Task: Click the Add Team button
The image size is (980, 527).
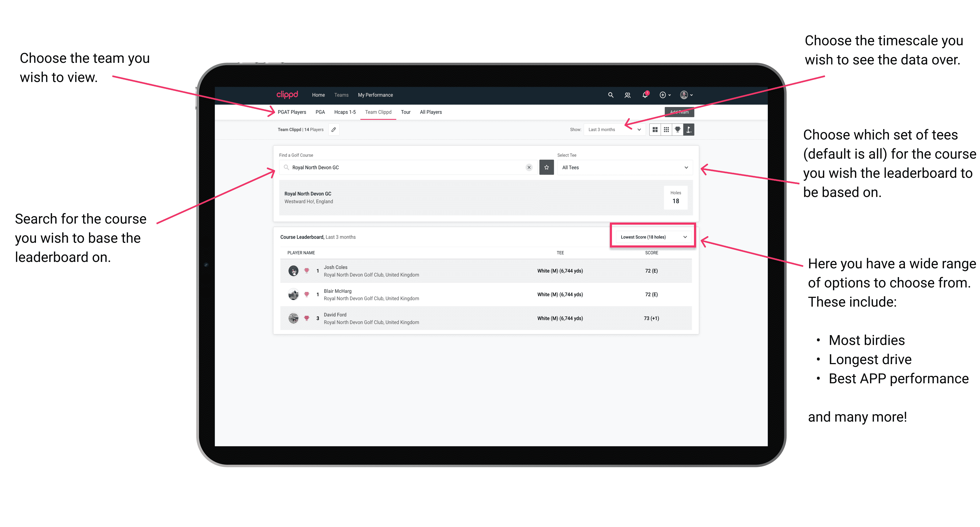Action: point(680,111)
